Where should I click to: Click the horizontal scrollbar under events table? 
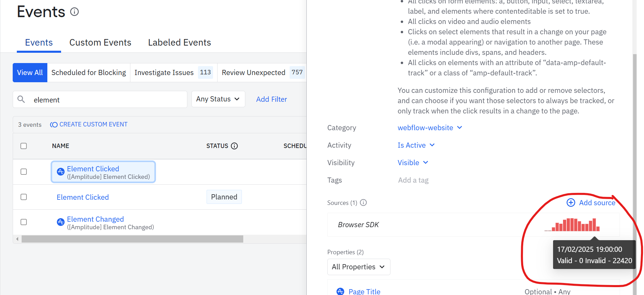pos(132,239)
